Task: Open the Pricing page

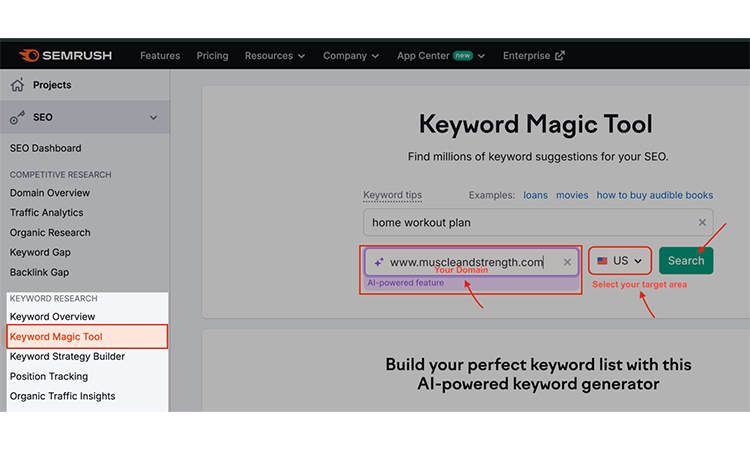Action: pos(212,55)
